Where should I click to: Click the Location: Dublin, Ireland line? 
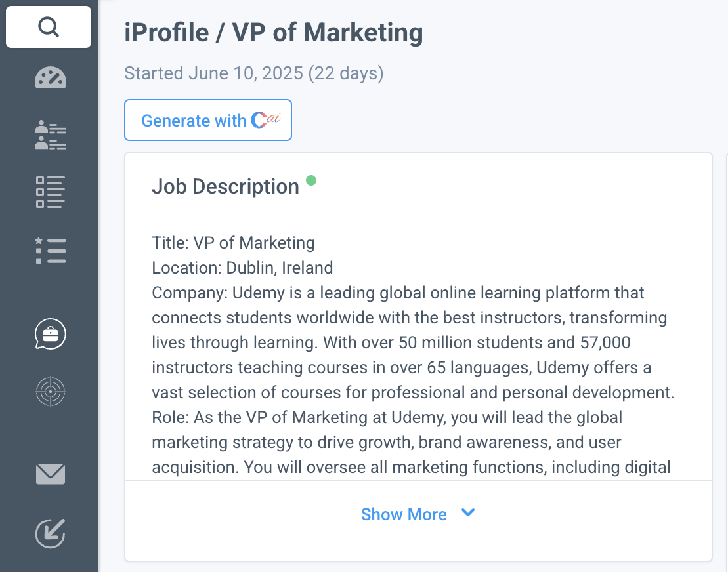pos(242,268)
